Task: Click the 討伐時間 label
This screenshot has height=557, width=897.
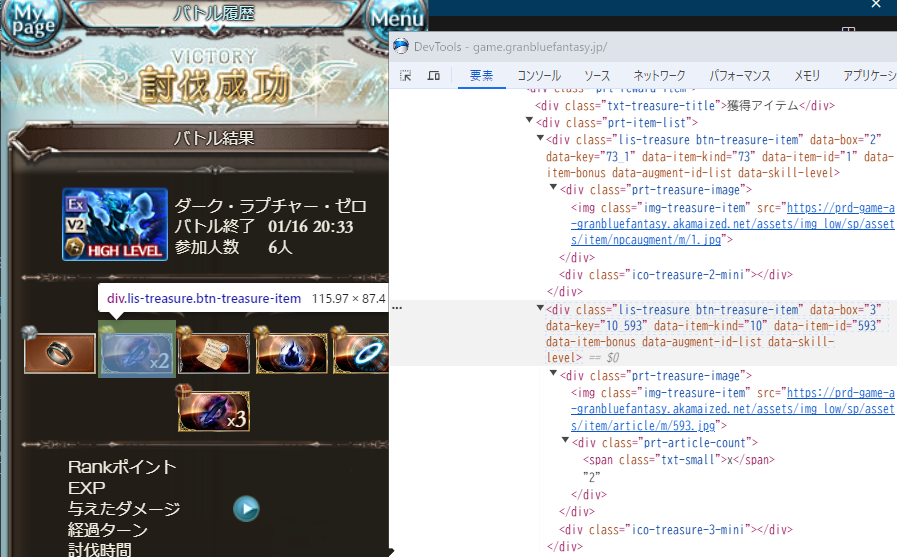Action: click(100, 550)
